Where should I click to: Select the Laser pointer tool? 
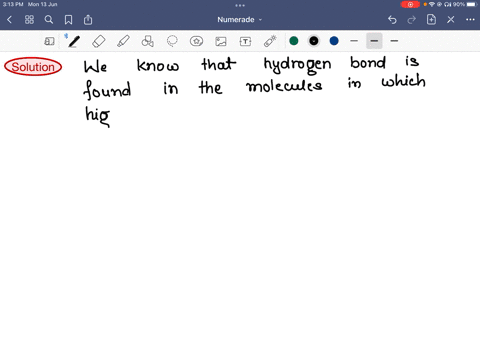pyautogui.click(x=270, y=41)
